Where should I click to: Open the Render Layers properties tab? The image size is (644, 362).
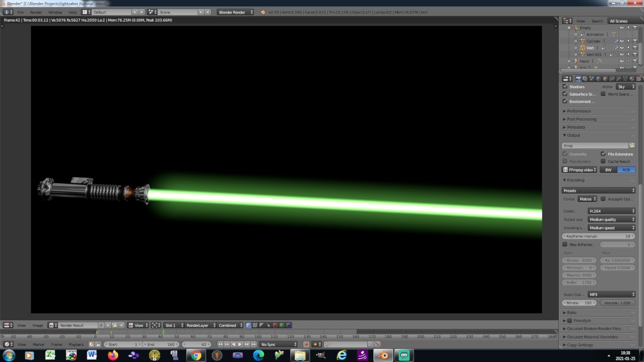pyautogui.click(x=585, y=79)
